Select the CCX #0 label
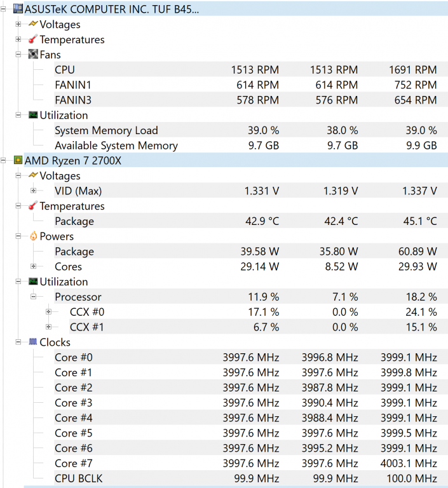This screenshot has width=448, height=488. [87, 312]
